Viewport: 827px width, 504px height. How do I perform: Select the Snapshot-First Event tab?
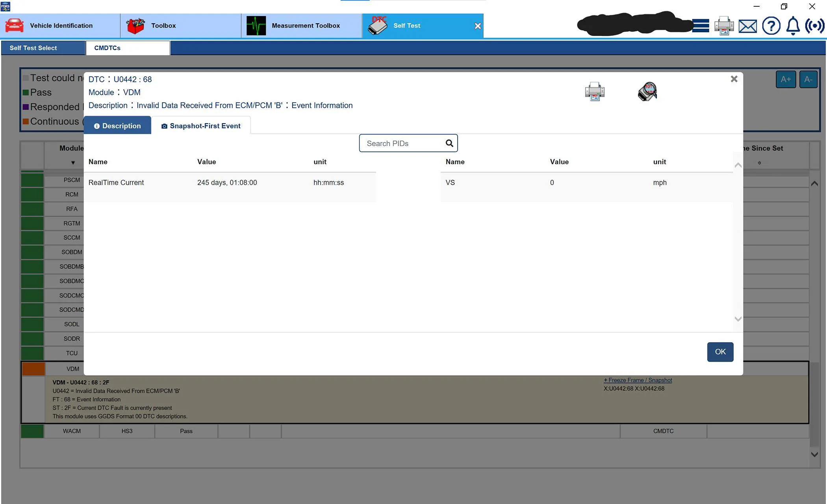pos(201,126)
